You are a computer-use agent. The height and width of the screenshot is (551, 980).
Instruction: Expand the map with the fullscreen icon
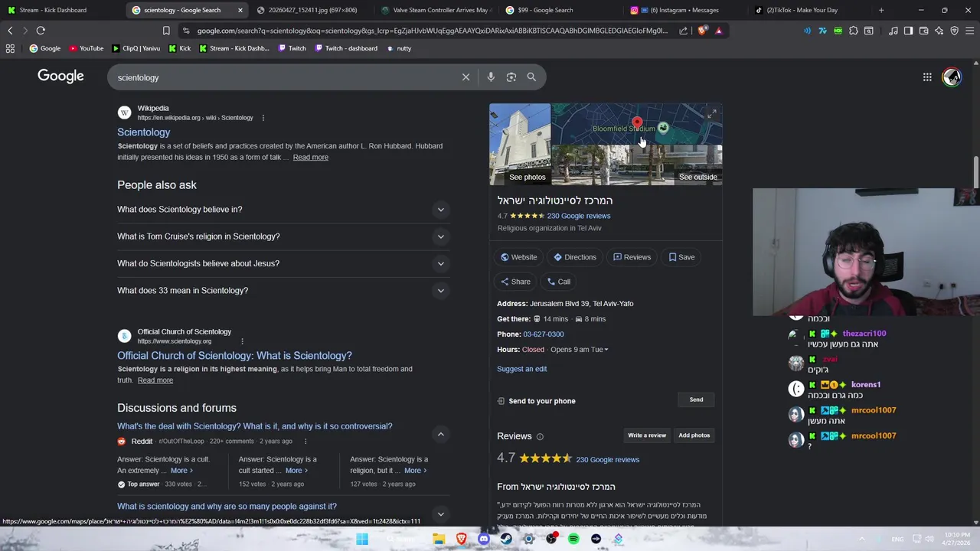pos(712,114)
